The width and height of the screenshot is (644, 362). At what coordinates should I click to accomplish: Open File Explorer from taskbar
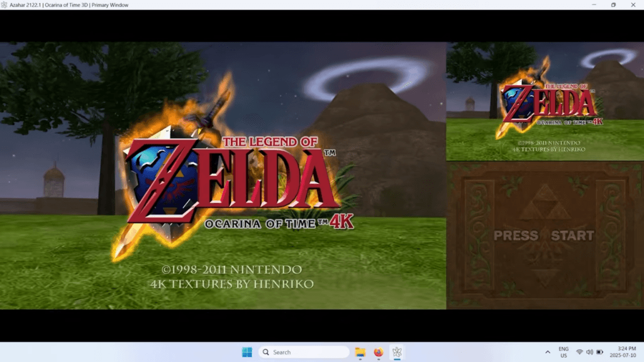[360, 352]
